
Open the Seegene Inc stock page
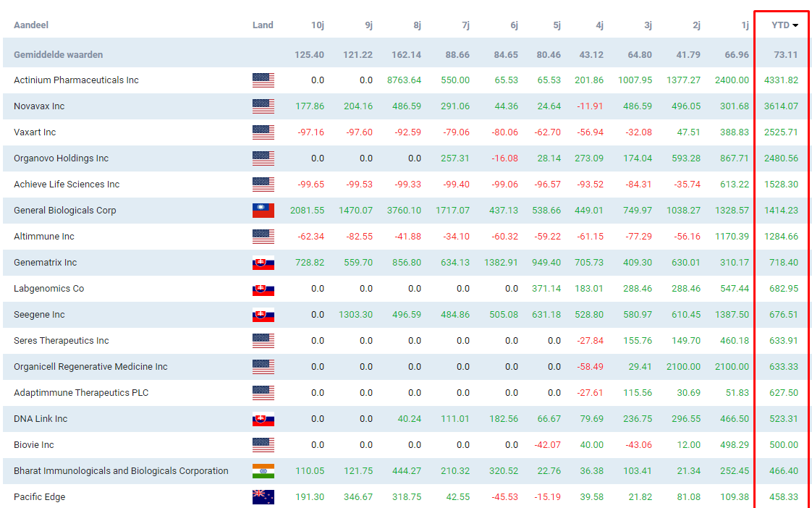(x=39, y=315)
